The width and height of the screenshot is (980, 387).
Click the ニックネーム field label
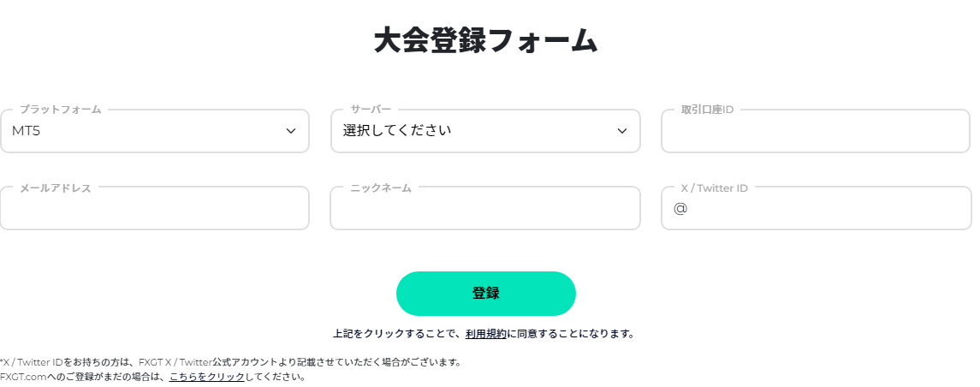pos(381,188)
